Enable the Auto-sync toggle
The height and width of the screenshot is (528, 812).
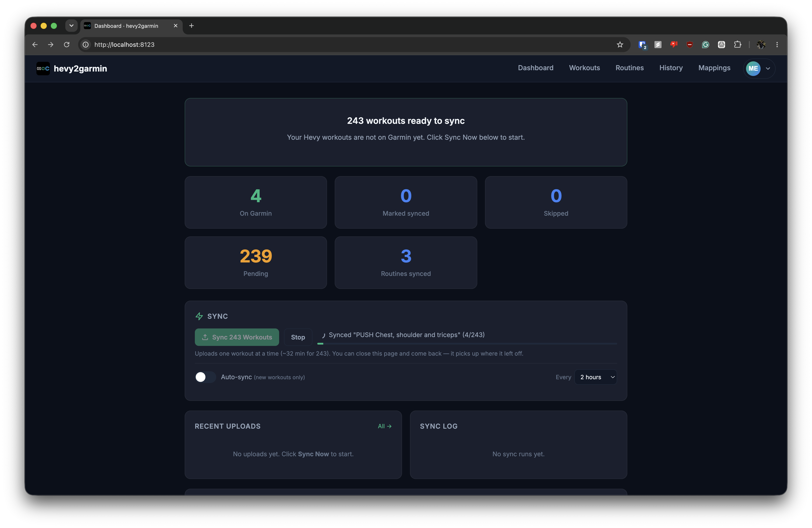pyautogui.click(x=205, y=377)
